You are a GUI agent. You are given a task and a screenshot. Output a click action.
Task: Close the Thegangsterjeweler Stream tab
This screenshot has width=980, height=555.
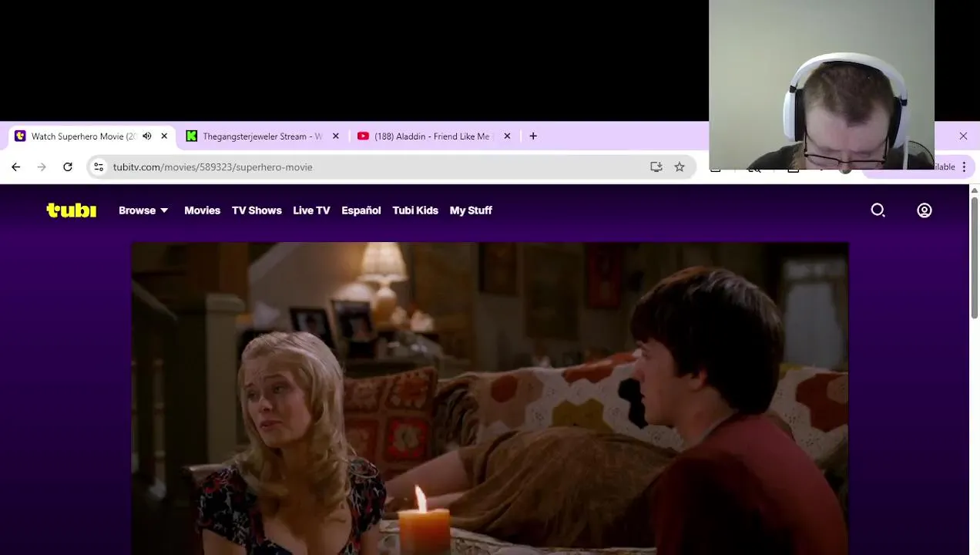pyautogui.click(x=336, y=136)
